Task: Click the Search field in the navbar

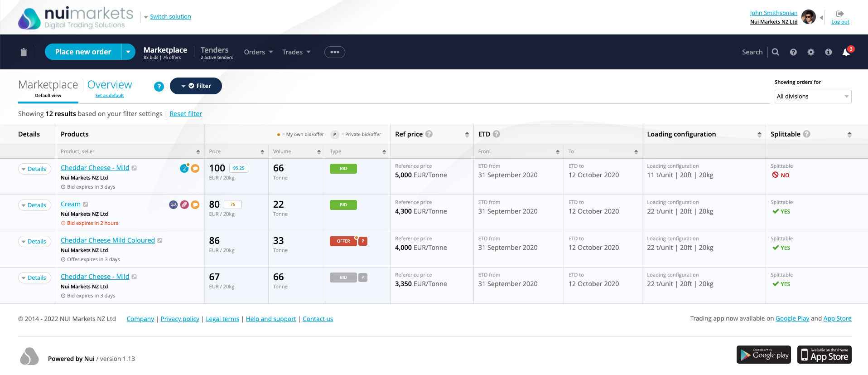Action: (752, 52)
